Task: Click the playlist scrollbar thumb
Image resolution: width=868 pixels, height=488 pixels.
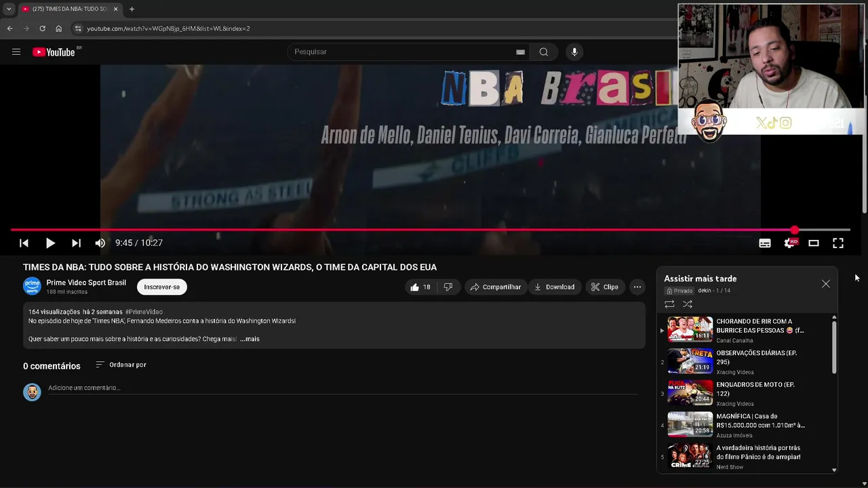Action: click(834, 347)
